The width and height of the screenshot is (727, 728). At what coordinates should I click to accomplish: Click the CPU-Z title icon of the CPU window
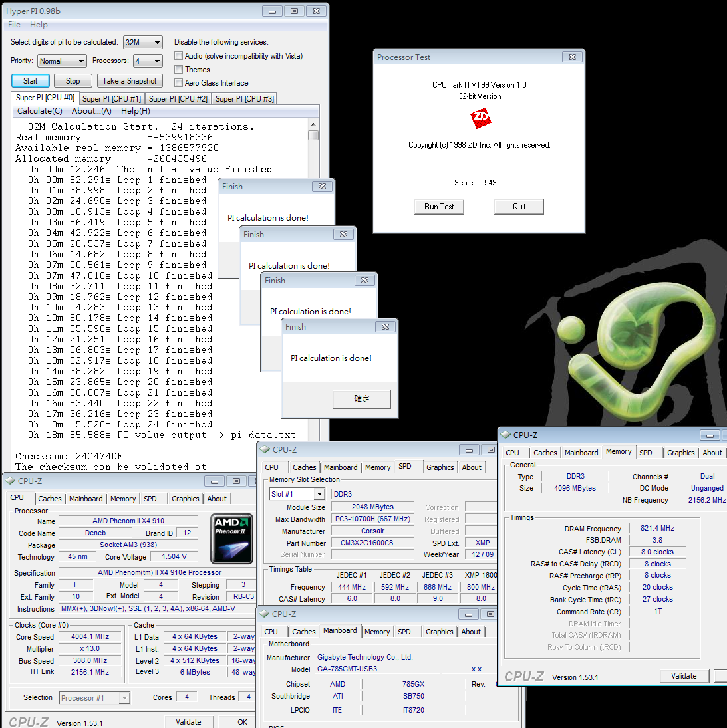[10, 481]
